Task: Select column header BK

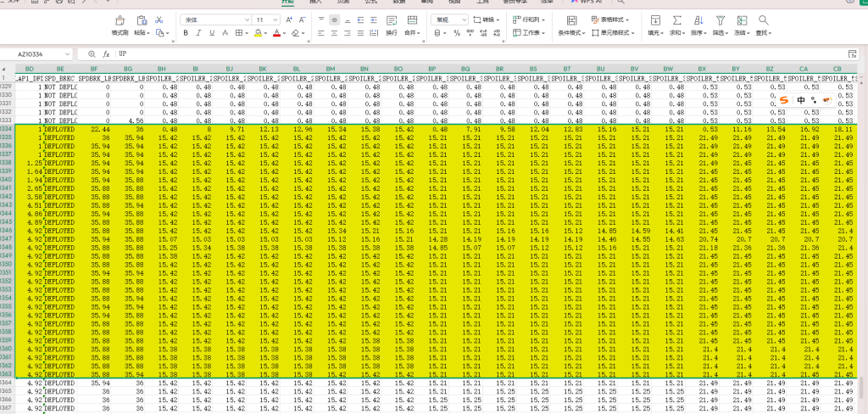Action: pyautogui.click(x=263, y=70)
